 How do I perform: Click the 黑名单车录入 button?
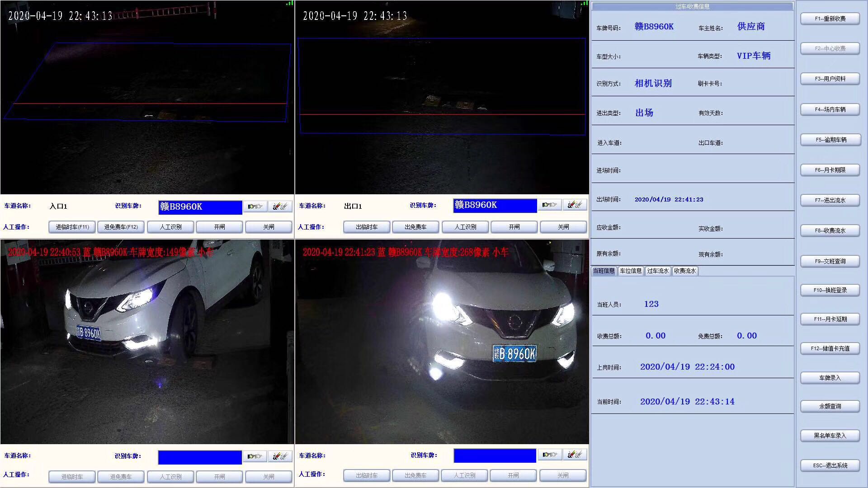(830, 436)
